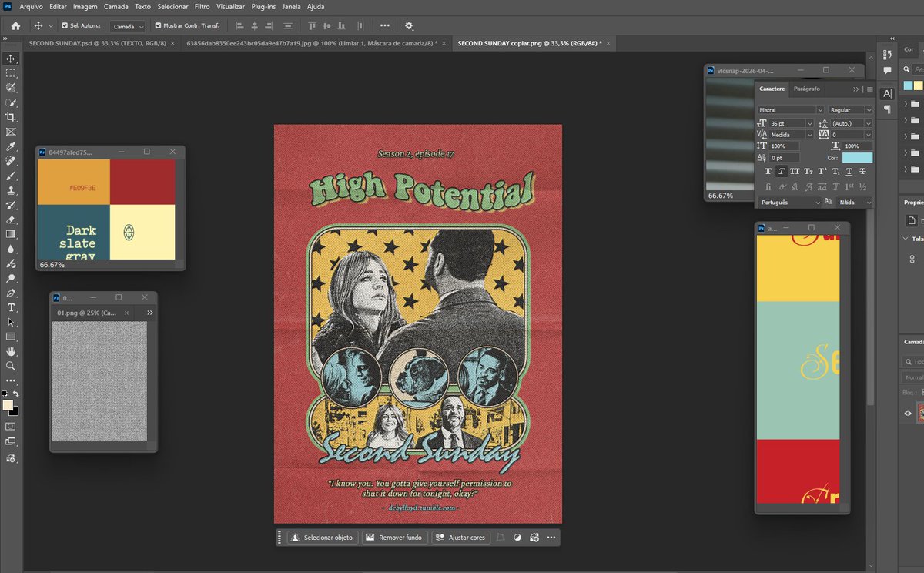Open the Filtro menu
Screen dimensions: 924x573
coord(202,6)
